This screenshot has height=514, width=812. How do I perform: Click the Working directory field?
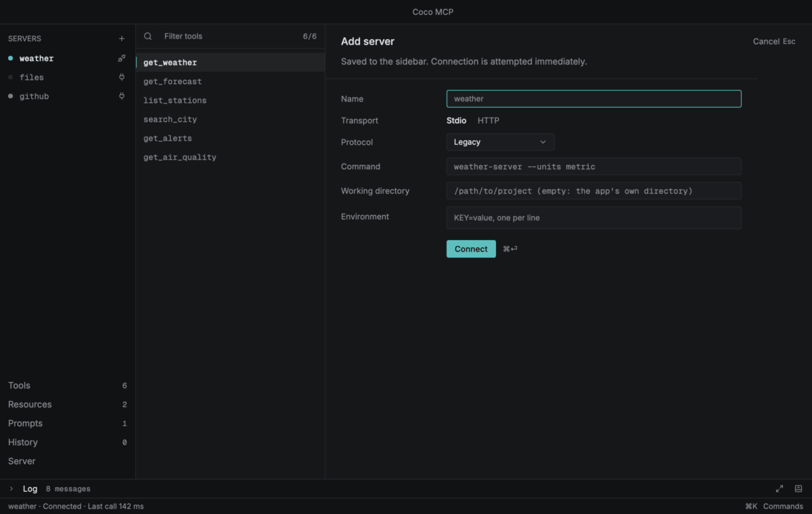pyautogui.click(x=594, y=191)
